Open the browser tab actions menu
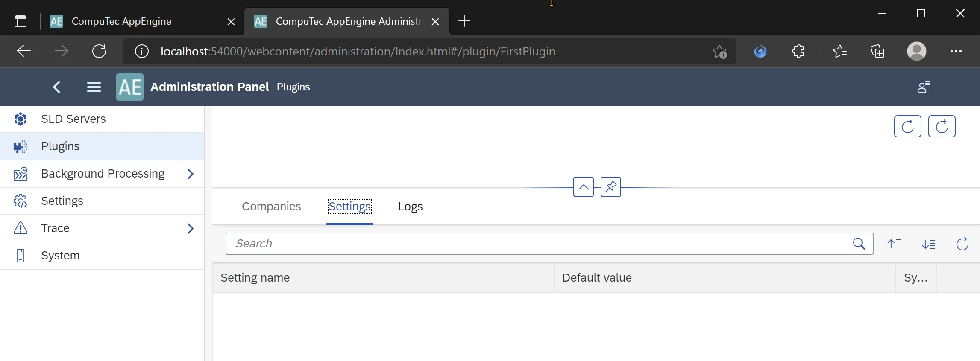 point(21,21)
